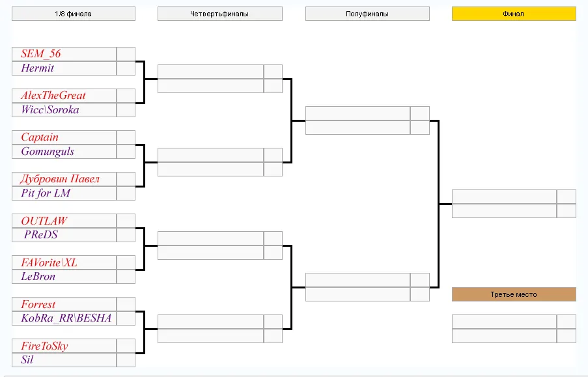Click the Wicc\Soroka team entry
The image size is (588, 377).
click(50, 109)
